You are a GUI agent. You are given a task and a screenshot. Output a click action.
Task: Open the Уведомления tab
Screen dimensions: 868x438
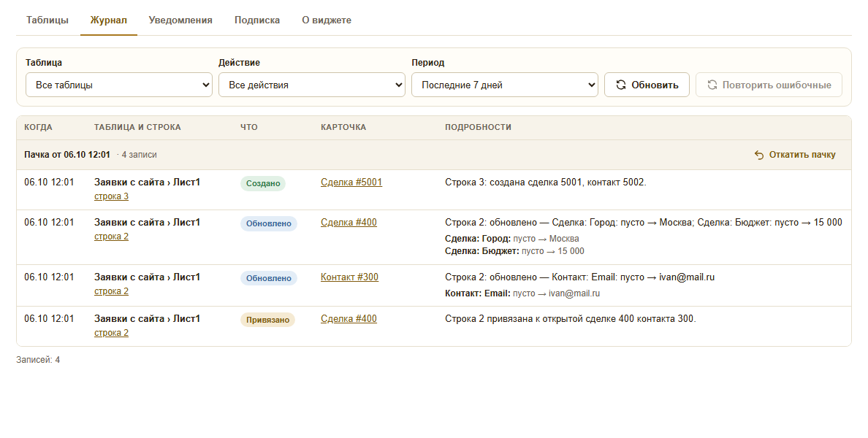pos(180,20)
